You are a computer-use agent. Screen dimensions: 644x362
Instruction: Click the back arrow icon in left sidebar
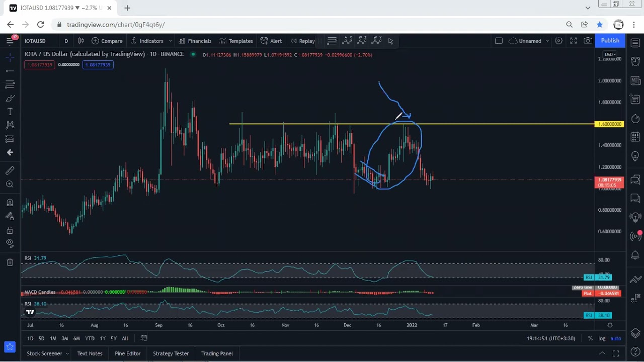10,152
